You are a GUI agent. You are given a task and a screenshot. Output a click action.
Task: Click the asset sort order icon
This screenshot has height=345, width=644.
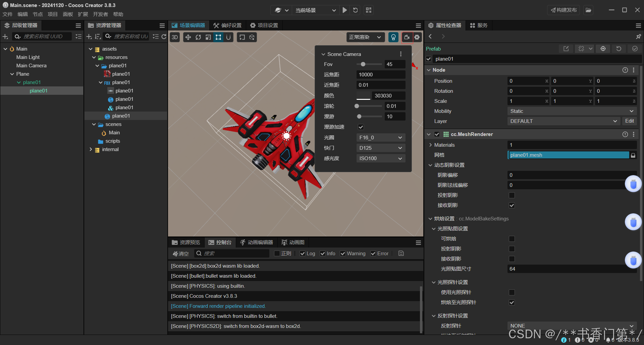tap(98, 37)
